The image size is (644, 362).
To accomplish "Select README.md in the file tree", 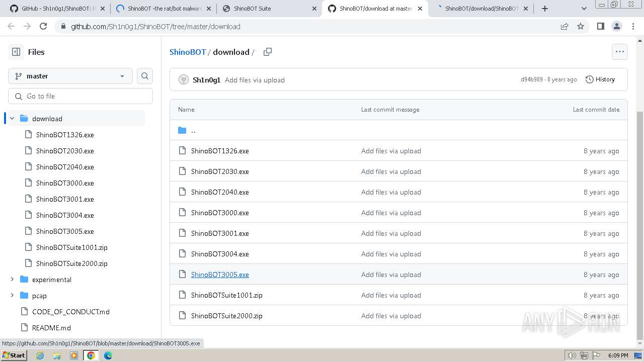I will [51, 328].
